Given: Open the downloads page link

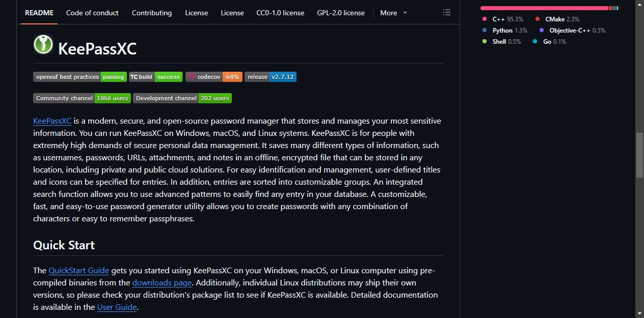Looking at the screenshot, I should pyautogui.click(x=162, y=283).
